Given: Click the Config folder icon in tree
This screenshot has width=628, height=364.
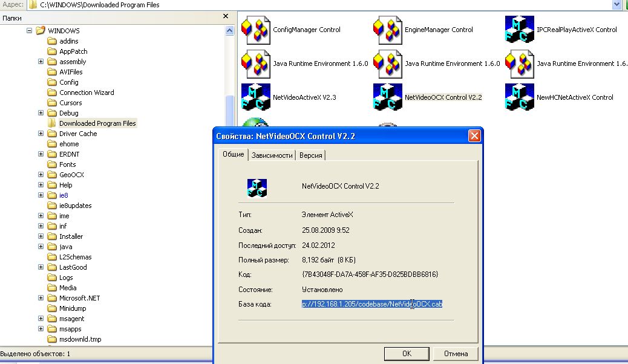Looking at the screenshot, I should coord(52,82).
